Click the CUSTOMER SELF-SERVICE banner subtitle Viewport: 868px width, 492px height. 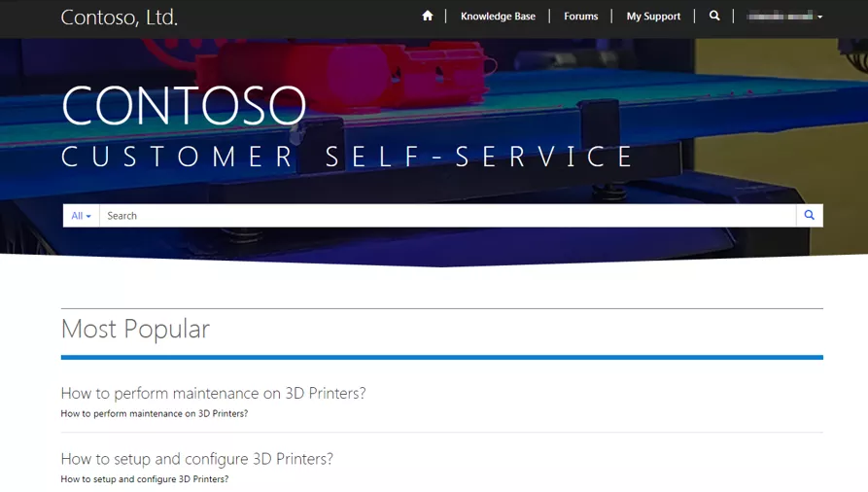[347, 157]
